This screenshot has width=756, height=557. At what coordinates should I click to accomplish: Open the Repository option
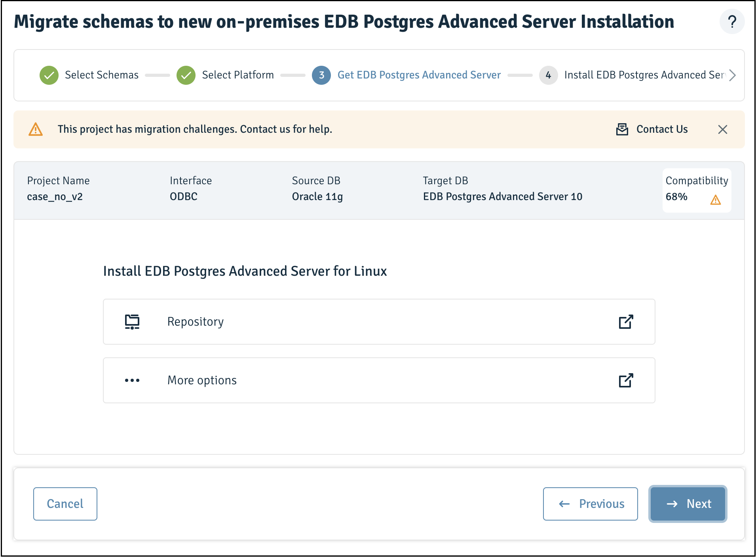379,322
